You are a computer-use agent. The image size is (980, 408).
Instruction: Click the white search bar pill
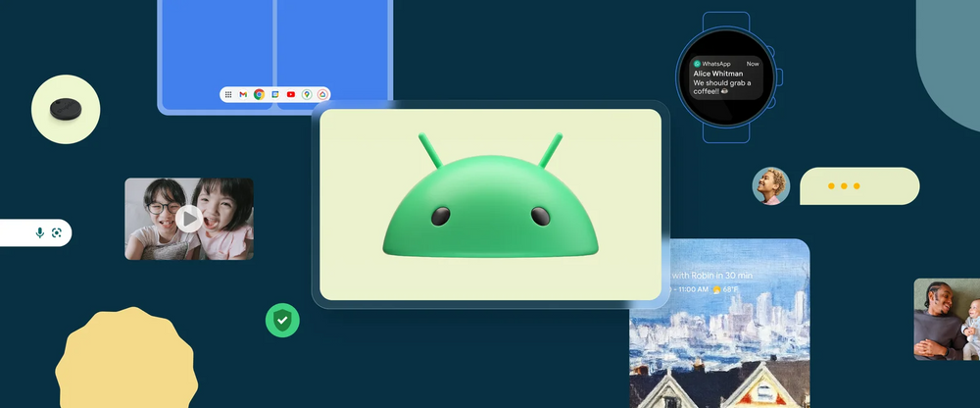pos(35,232)
